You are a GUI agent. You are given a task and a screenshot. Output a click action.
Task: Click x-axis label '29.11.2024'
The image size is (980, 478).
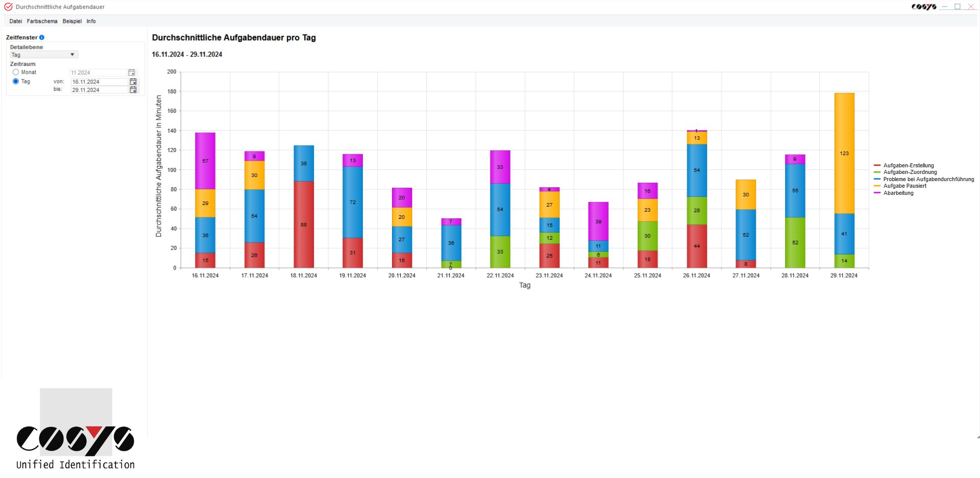tap(844, 275)
